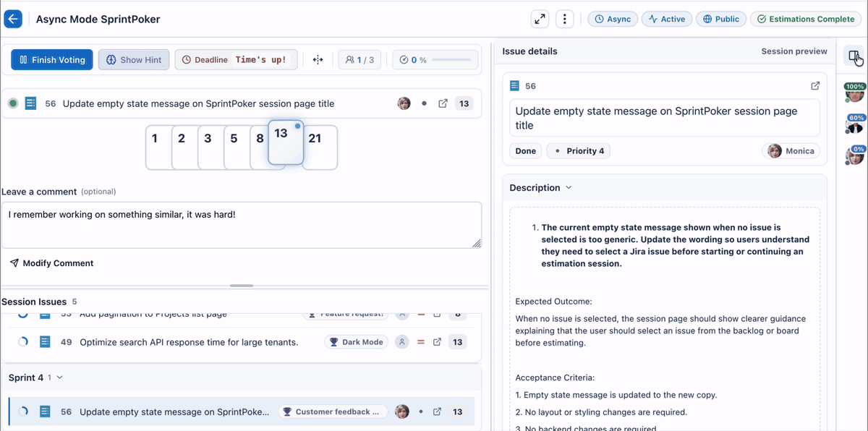Collapse the Sprint 4 group
Image resolution: width=868 pixels, height=431 pixels.
point(59,377)
